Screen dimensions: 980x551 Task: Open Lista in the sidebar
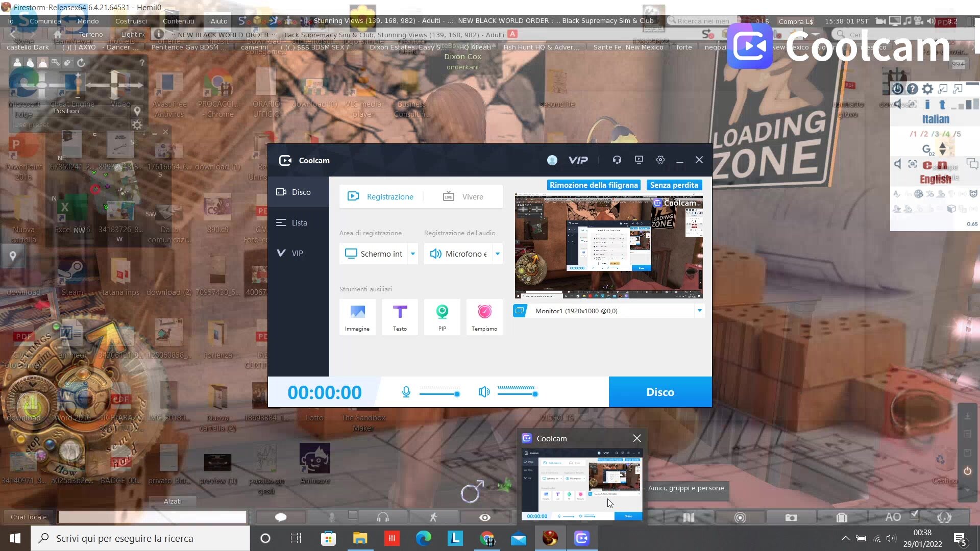click(299, 223)
